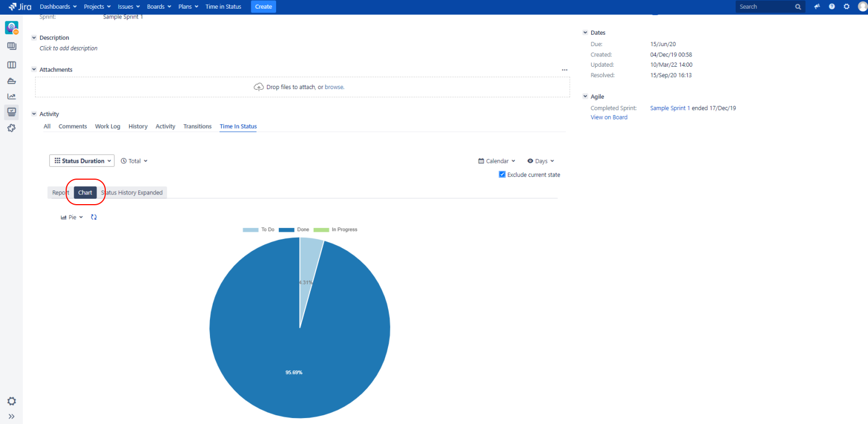Select the Status History Expanded tab
Image resolution: width=868 pixels, height=424 pixels.
coord(133,193)
